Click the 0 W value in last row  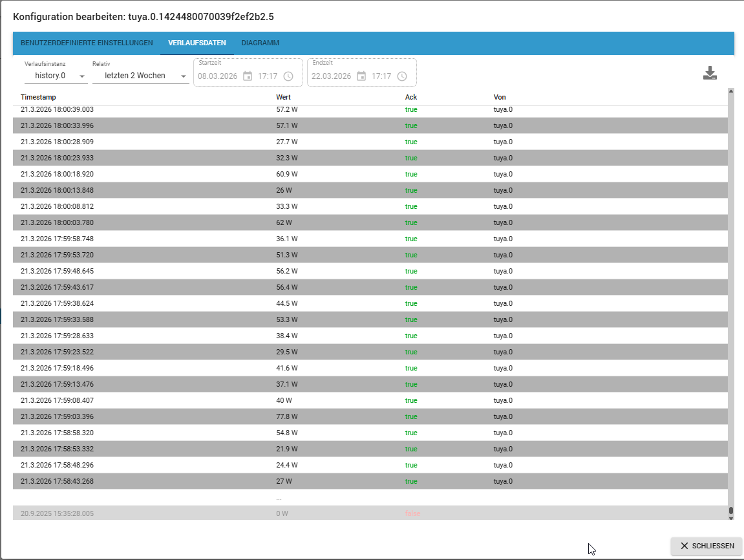coord(282,513)
